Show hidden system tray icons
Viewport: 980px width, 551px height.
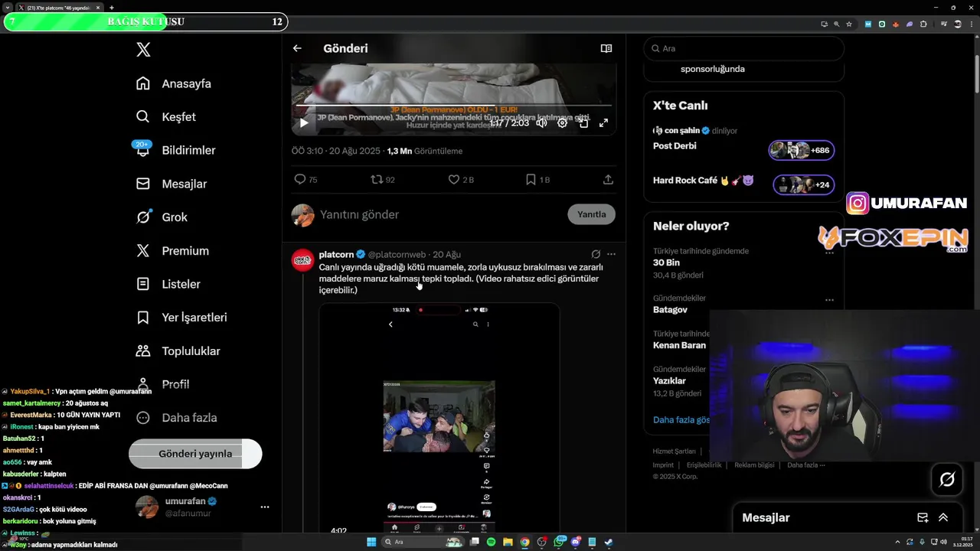(x=897, y=542)
